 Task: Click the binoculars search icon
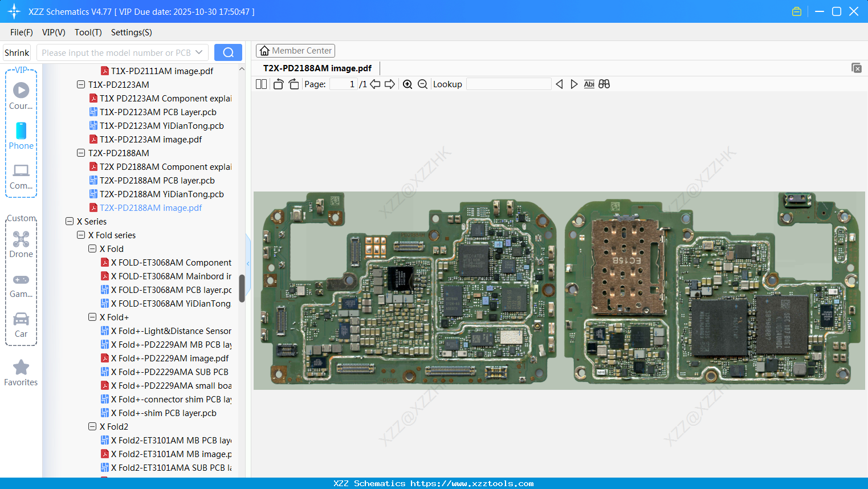coord(604,84)
